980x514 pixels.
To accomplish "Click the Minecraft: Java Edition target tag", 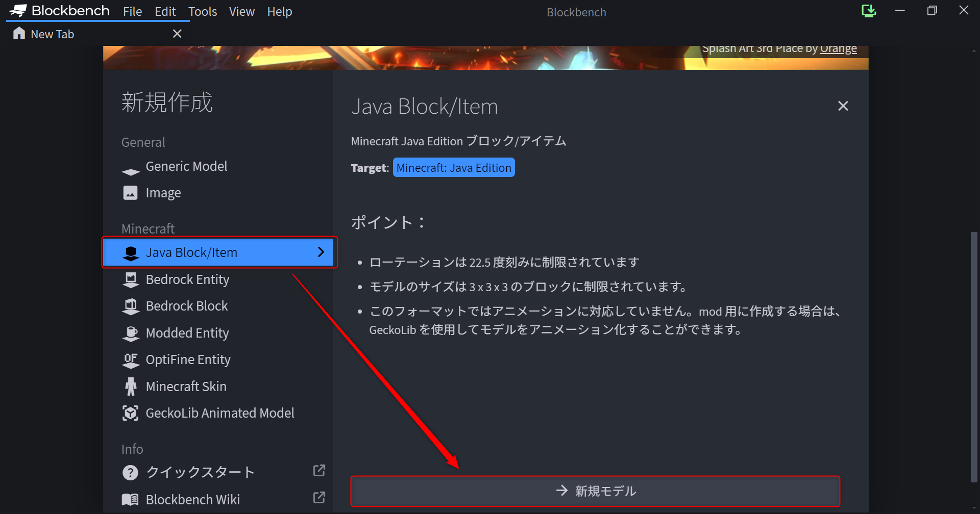I will click(454, 167).
